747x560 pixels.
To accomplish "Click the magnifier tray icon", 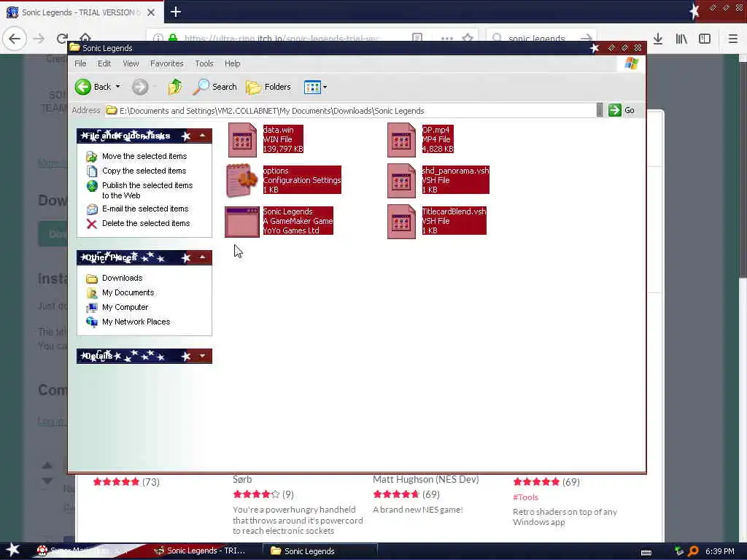I will pyautogui.click(x=694, y=551).
